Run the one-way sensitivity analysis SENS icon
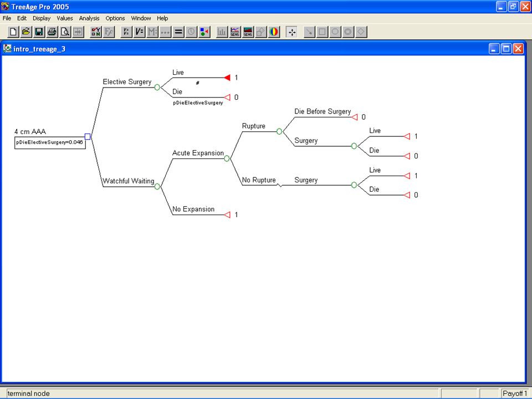This screenshot has width=532, height=399. pyautogui.click(x=235, y=32)
